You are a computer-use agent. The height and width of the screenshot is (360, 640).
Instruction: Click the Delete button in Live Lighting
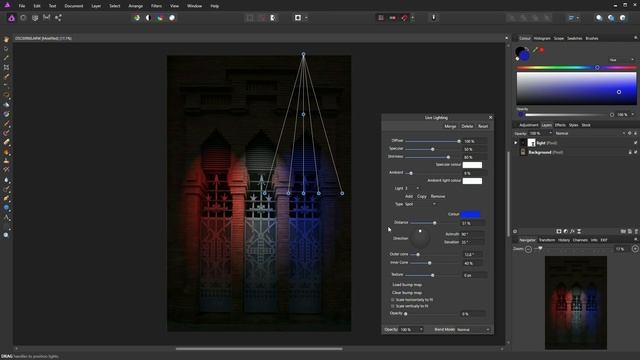(467, 127)
